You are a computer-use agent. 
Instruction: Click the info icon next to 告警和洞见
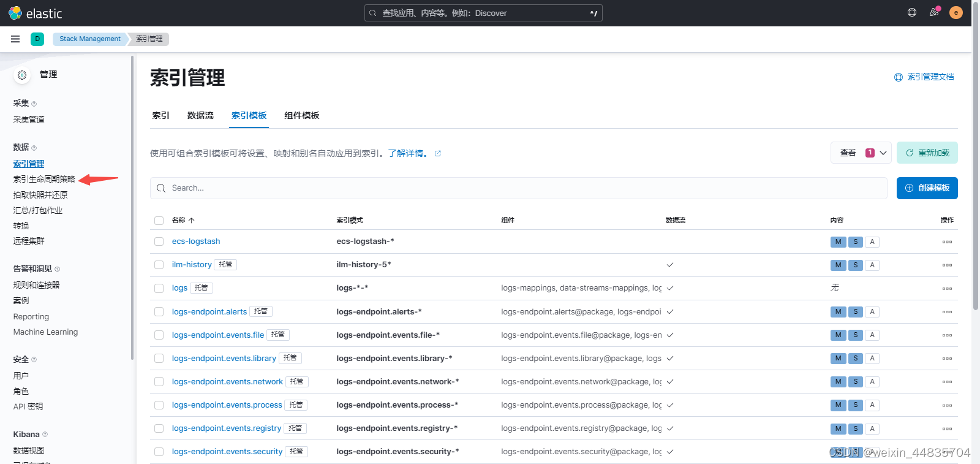57,269
